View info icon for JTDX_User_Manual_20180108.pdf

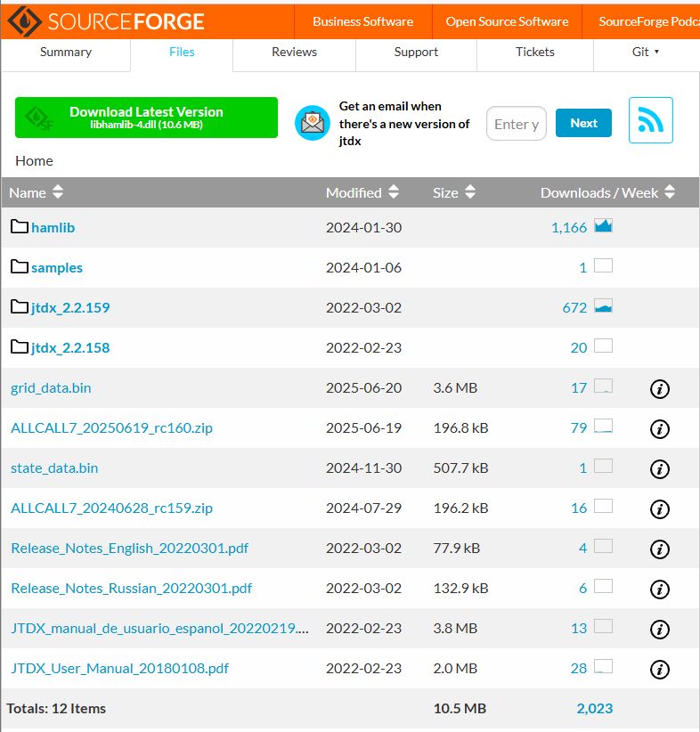[659, 670]
